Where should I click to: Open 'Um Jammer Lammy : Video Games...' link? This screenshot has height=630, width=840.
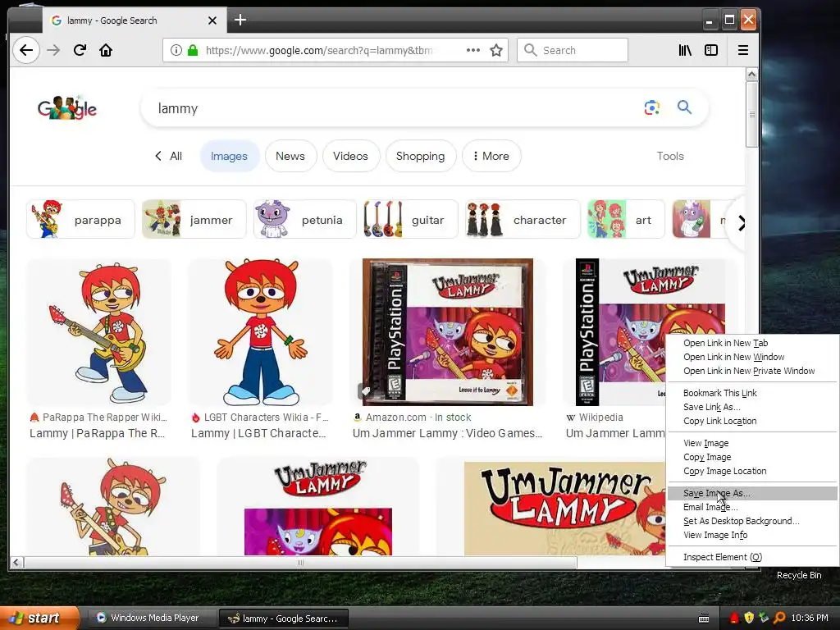[447, 433]
